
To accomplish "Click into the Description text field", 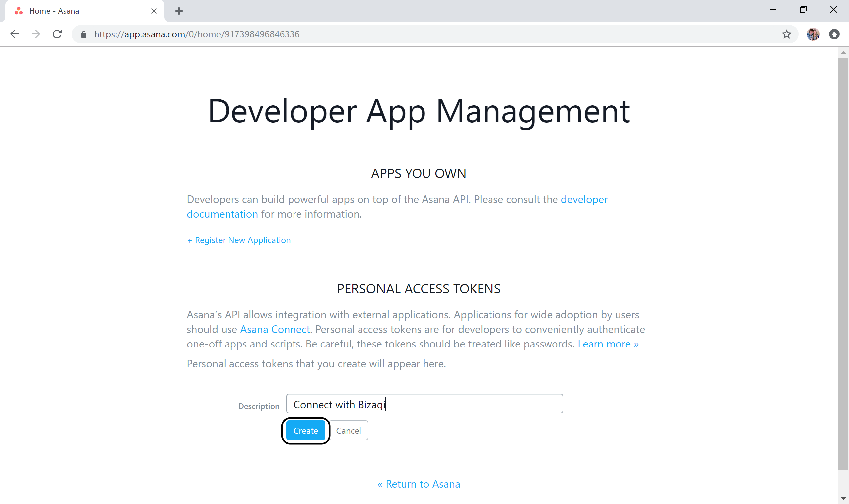I will pyautogui.click(x=424, y=404).
